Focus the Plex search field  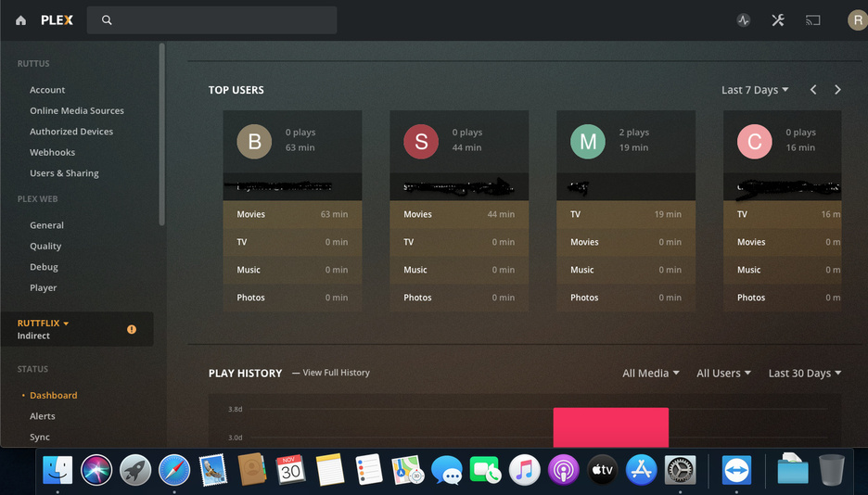point(211,20)
